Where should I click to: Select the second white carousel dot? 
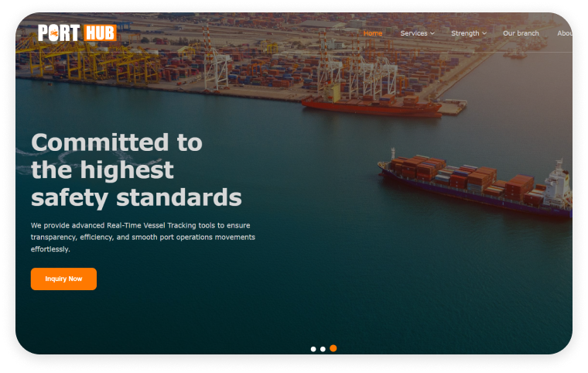point(323,349)
